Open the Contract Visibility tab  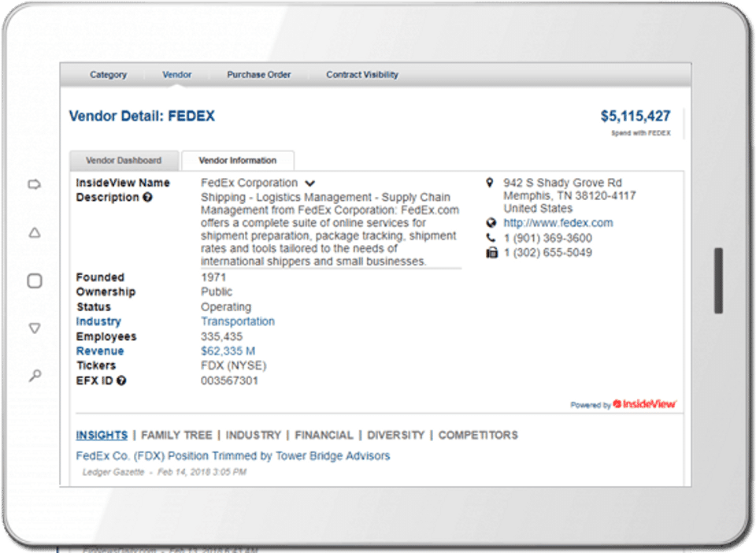click(362, 75)
